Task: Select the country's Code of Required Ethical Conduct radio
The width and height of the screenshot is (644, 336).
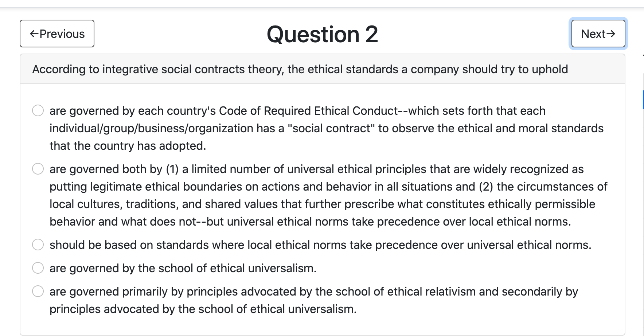Action: point(38,110)
